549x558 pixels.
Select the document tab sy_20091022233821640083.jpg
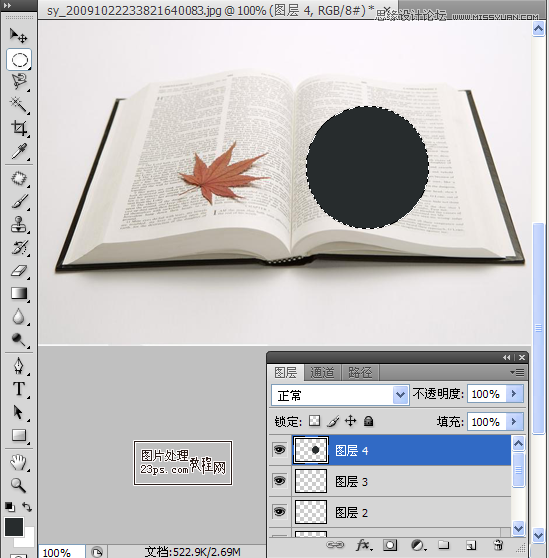coord(211,11)
